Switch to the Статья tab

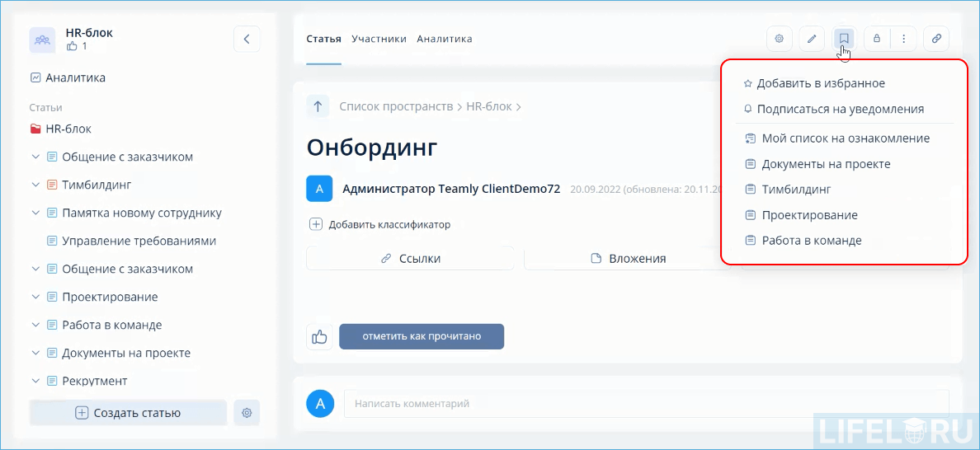pos(323,39)
